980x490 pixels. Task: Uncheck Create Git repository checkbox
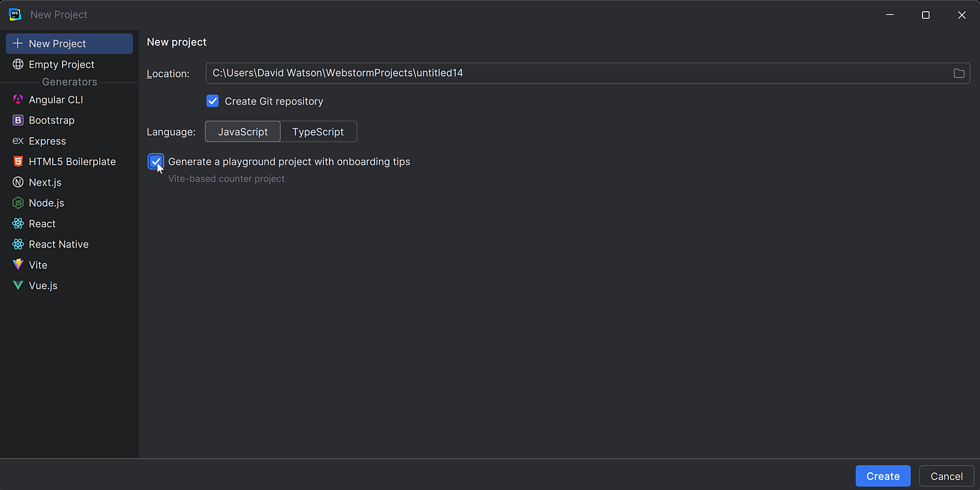click(213, 101)
